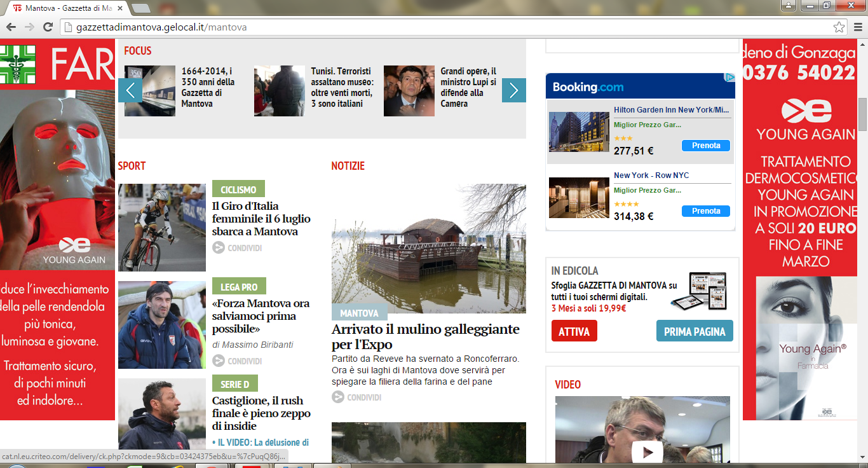
Task: Bookmark page with star icon
Action: pos(839,27)
